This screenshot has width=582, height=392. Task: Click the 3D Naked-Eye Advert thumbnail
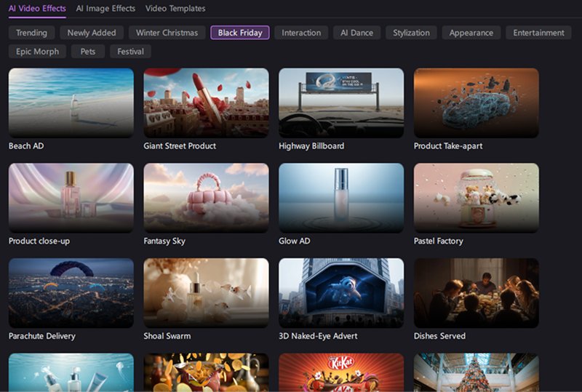(341, 292)
